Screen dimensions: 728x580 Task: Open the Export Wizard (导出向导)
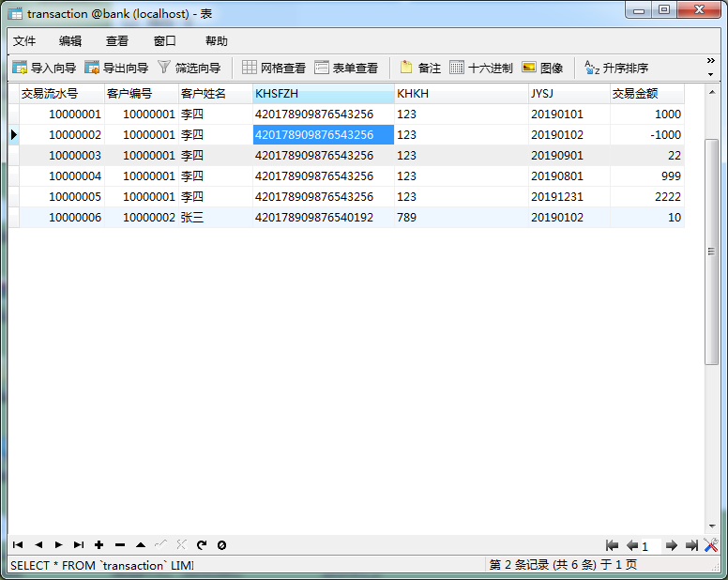coord(116,68)
